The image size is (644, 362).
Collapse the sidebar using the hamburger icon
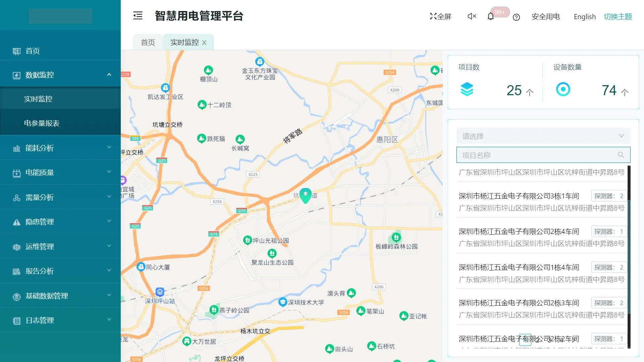click(x=138, y=16)
